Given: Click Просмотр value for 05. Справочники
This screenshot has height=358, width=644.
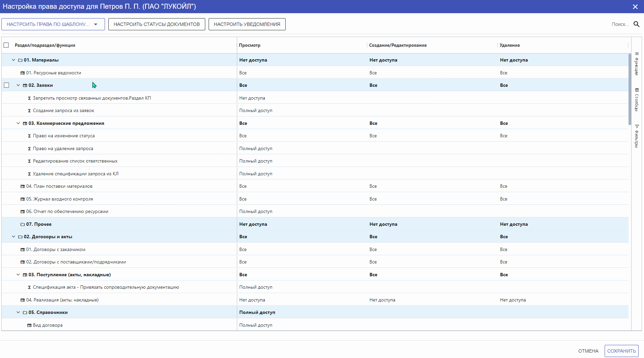Looking at the screenshot, I should [257, 313].
